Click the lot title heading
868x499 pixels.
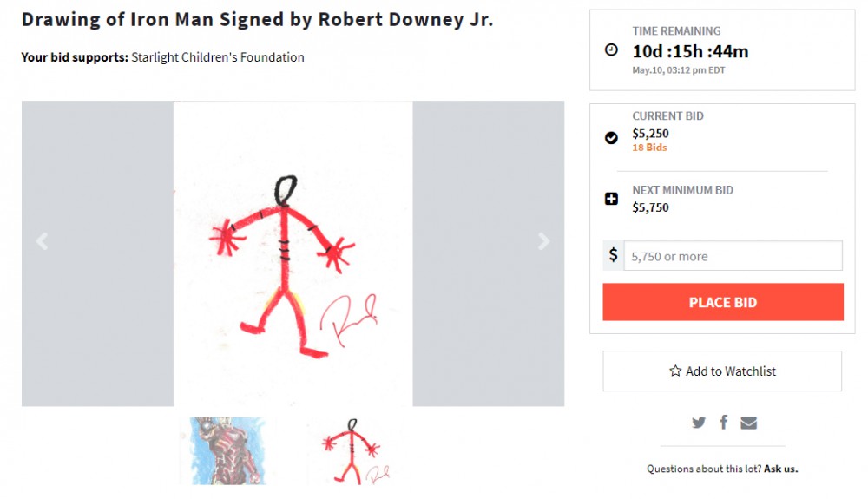click(257, 19)
